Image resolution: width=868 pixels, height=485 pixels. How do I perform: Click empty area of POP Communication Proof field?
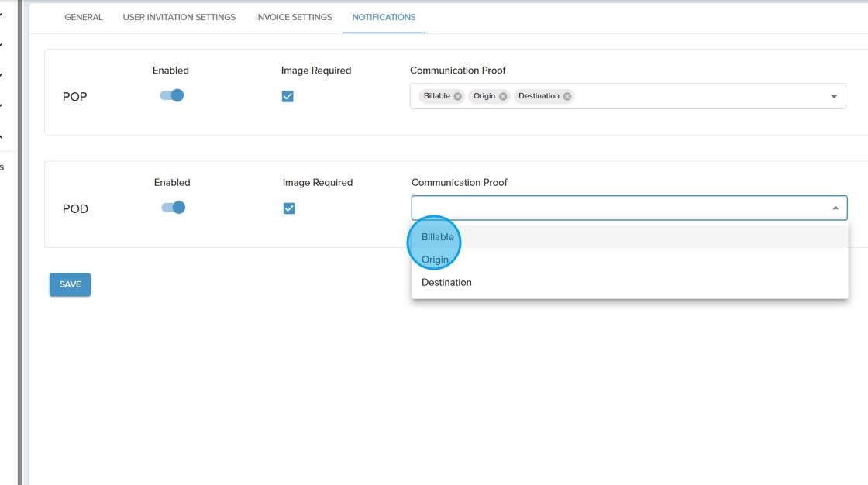click(x=697, y=96)
